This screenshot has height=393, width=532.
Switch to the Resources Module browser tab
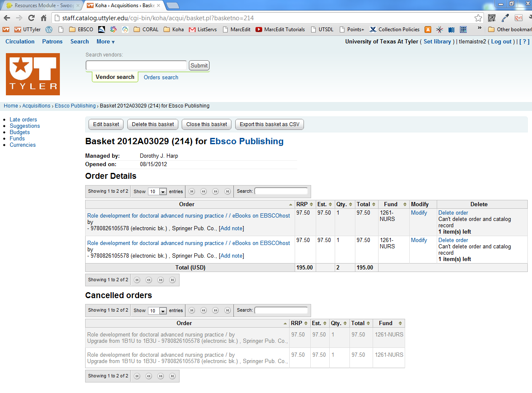(41, 5)
